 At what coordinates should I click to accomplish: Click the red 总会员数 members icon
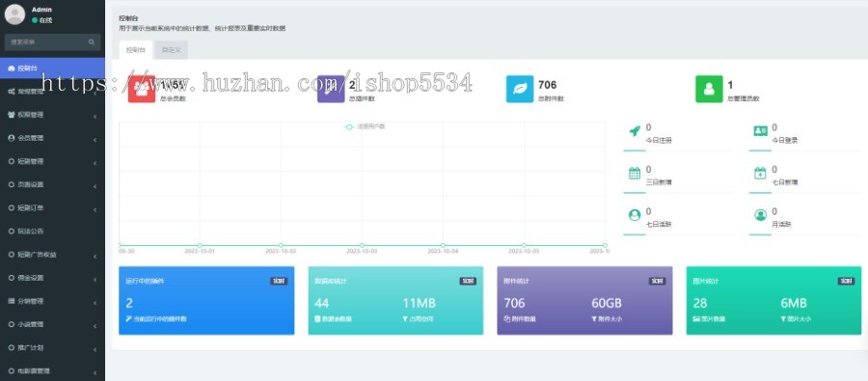tap(142, 89)
